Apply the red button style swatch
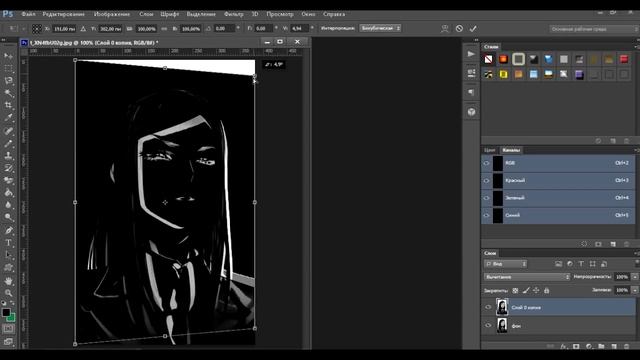Viewport: 640px width, 360px height. click(x=624, y=60)
